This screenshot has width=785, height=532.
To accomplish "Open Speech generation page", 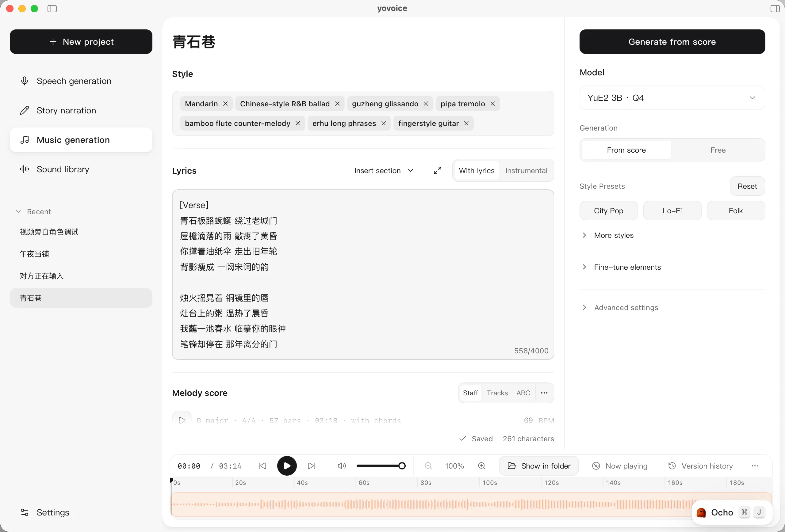I will pos(81,81).
